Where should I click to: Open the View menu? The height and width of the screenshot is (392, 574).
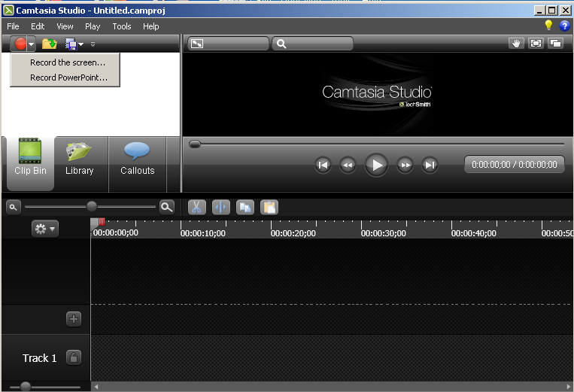65,26
